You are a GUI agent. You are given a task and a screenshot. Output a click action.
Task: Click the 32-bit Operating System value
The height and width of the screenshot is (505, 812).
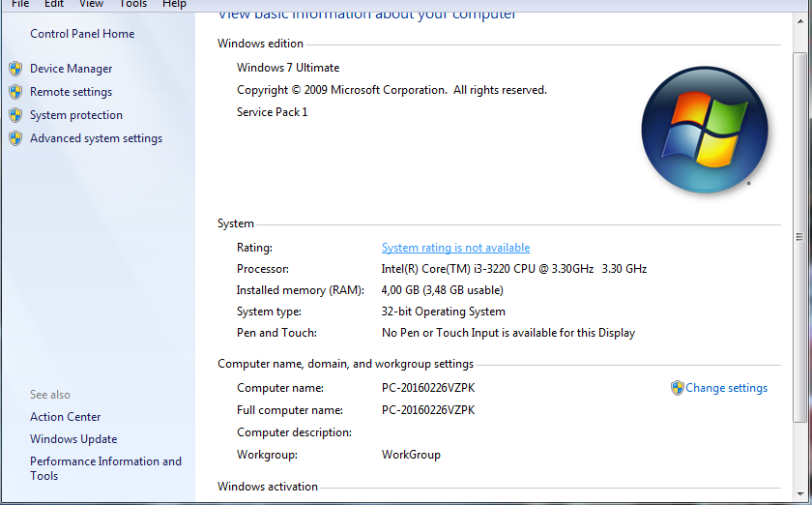pyautogui.click(x=444, y=312)
